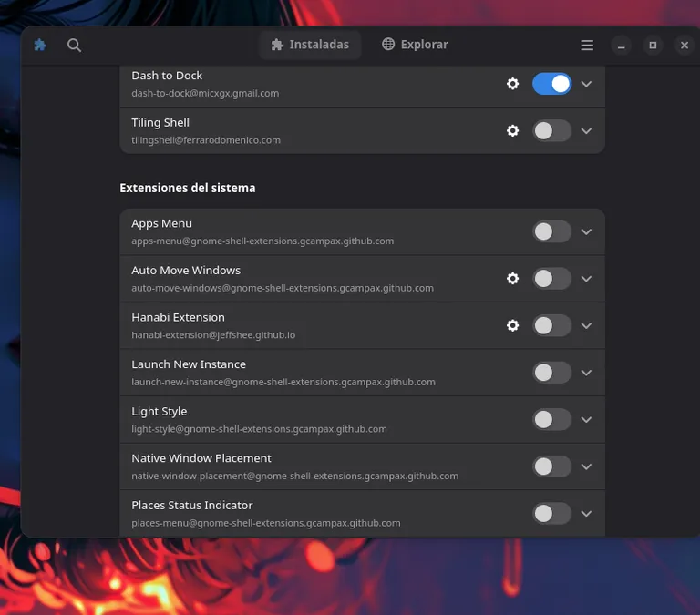Switch to the Explorar tab
The height and width of the screenshot is (615, 700).
[415, 45]
